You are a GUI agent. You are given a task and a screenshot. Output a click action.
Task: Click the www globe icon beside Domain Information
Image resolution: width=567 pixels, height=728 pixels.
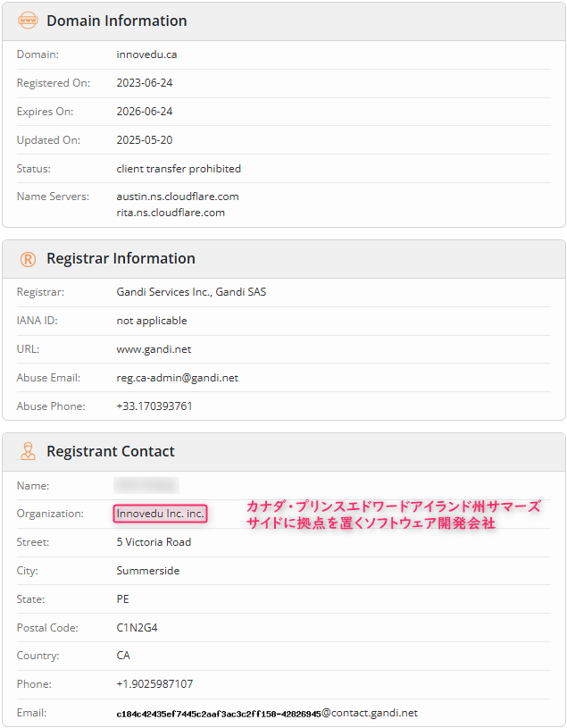click(28, 21)
